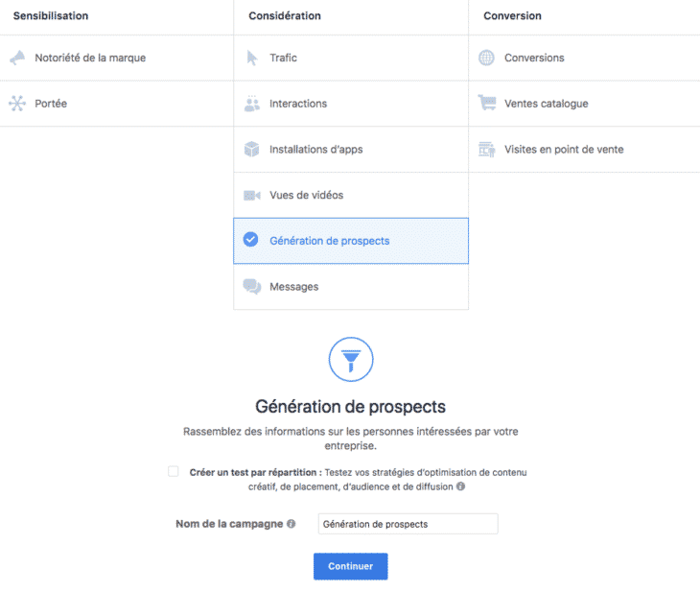Select the Ventes catalogue objective label

pos(547,104)
